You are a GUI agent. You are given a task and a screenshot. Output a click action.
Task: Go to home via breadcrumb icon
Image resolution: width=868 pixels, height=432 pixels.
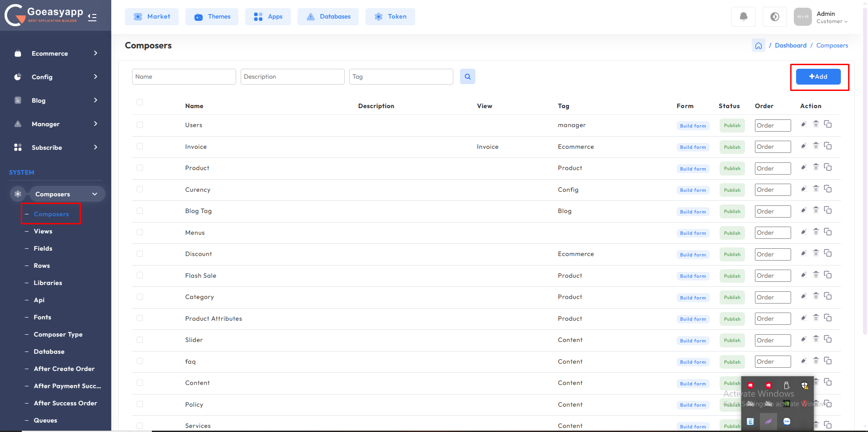pyautogui.click(x=758, y=46)
